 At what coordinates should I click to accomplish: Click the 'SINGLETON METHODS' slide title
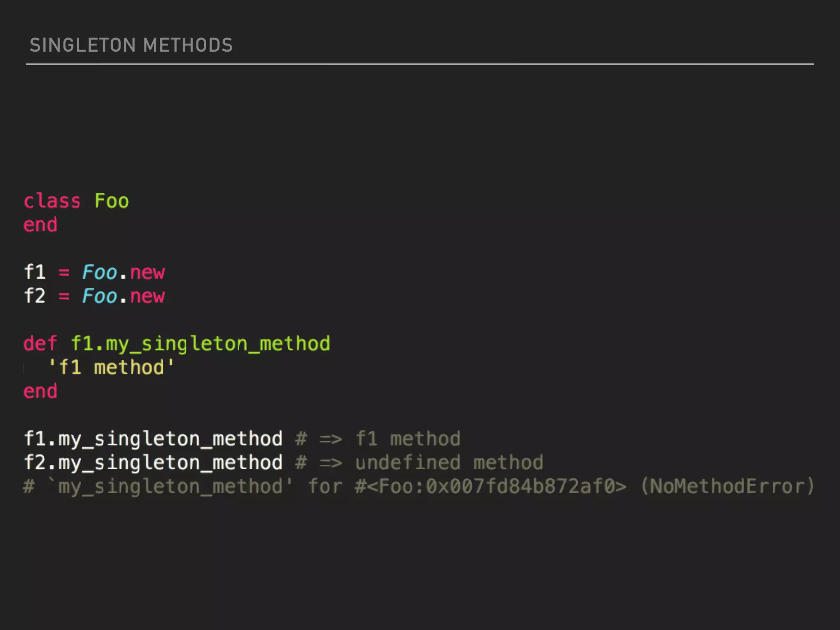pos(131,45)
